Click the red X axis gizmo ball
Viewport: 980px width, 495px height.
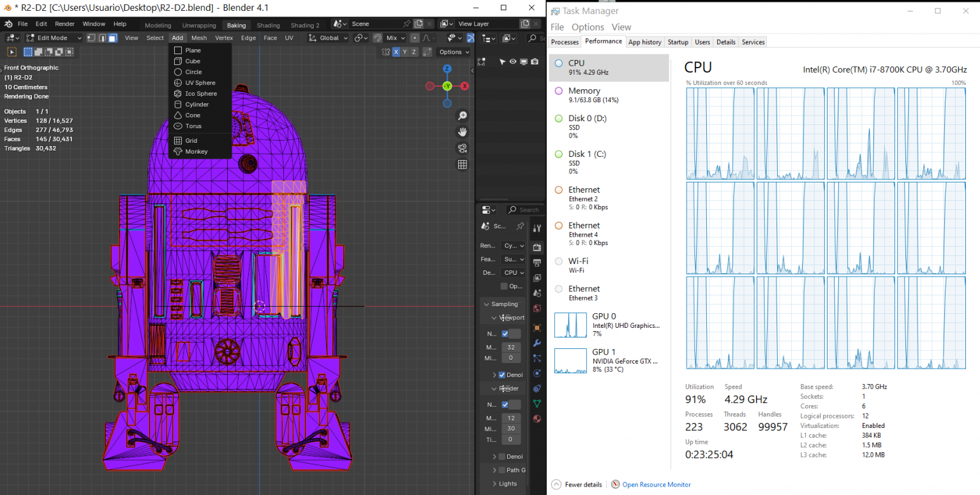tap(465, 86)
